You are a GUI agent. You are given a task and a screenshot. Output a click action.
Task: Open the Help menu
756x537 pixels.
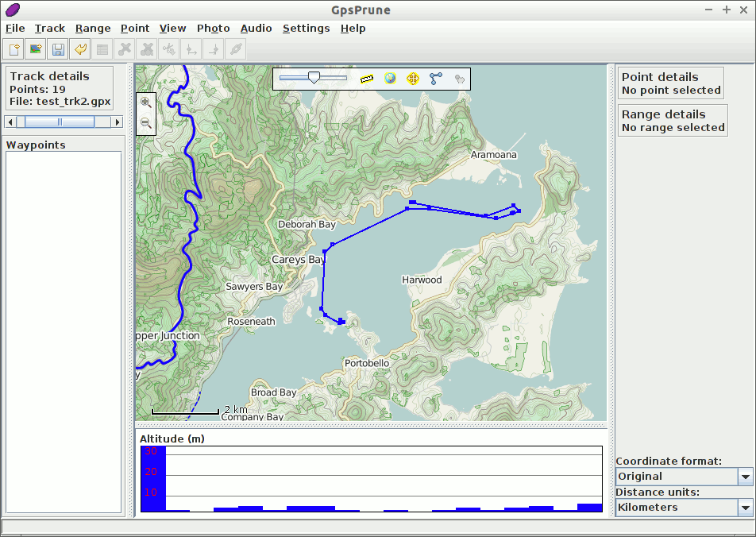pos(353,29)
